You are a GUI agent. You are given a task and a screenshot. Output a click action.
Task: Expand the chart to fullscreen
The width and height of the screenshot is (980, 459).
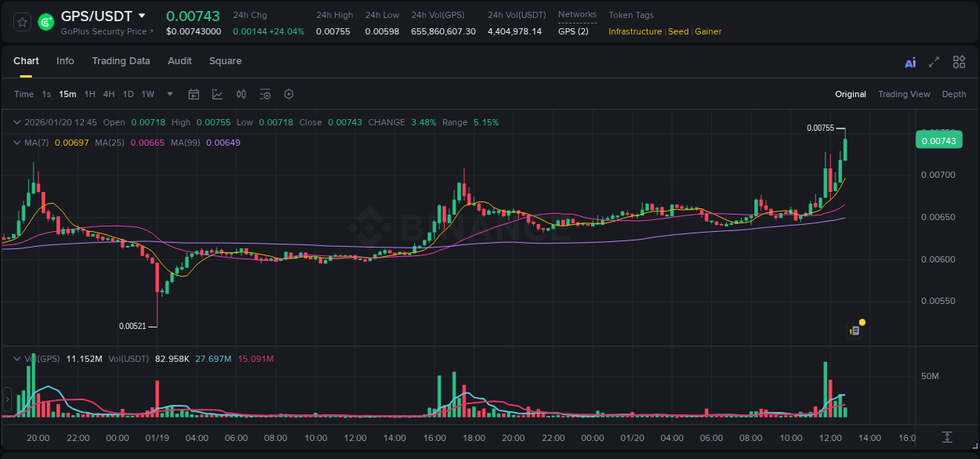pos(933,62)
